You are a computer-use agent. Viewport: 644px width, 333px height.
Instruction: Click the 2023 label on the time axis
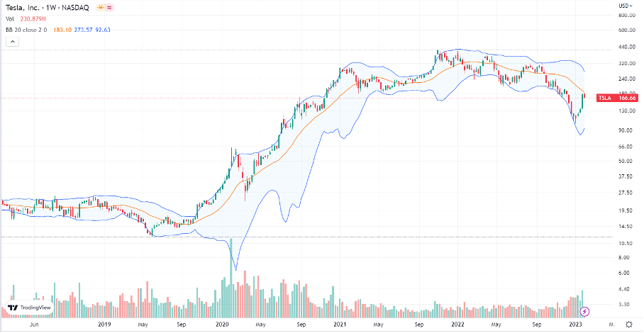point(574,323)
